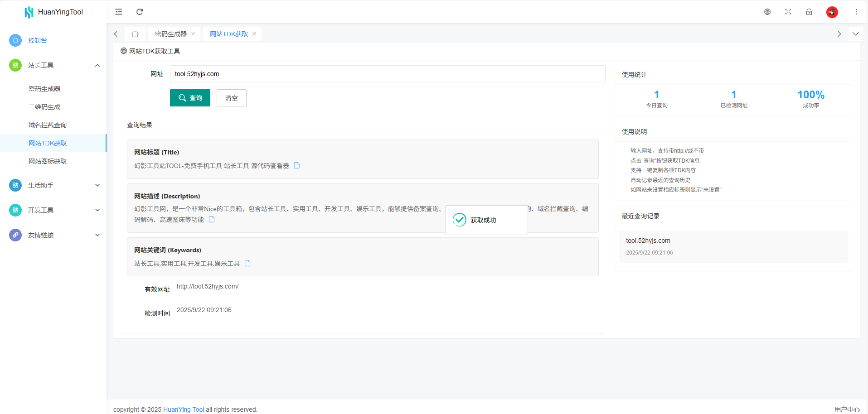
Task: Select 域名拦截查询 in the sidebar
Action: pyautogui.click(x=48, y=125)
